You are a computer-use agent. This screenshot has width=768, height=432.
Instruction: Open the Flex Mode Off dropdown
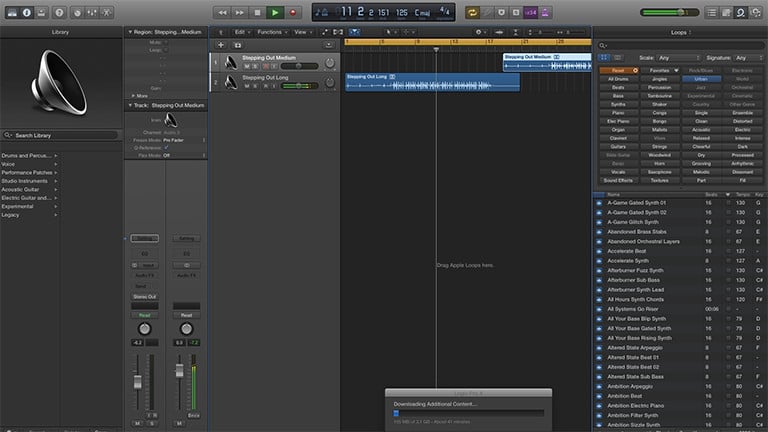[184, 155]
